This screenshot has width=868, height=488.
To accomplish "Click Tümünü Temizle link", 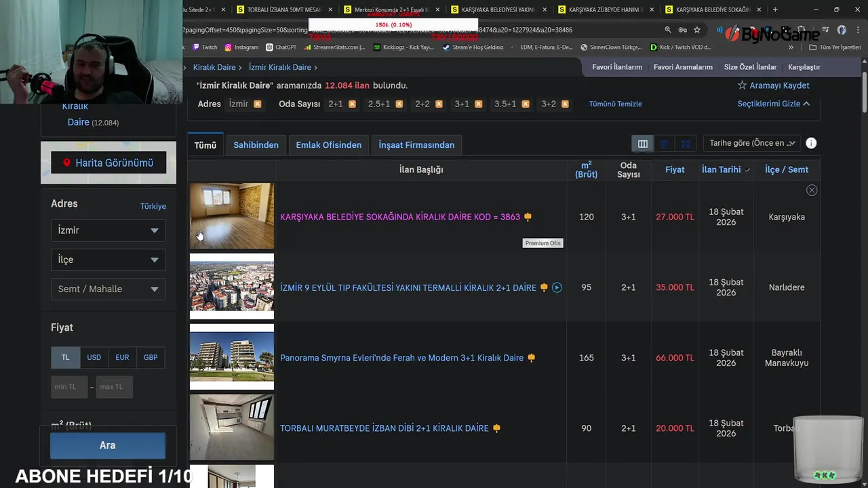I will point(615,104).
